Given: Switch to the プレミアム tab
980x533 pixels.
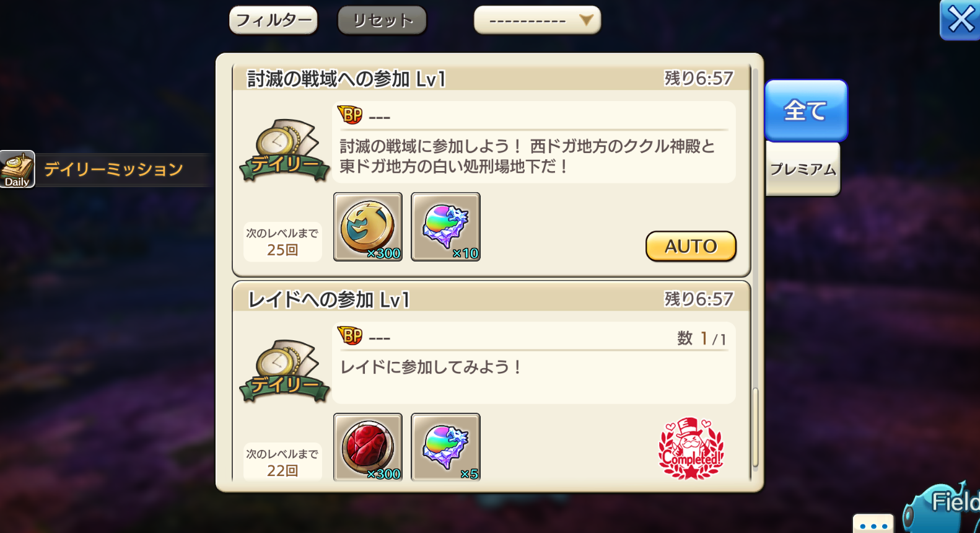Looking at the screenshot, I should pyautogui.click(x=803, y=169).
